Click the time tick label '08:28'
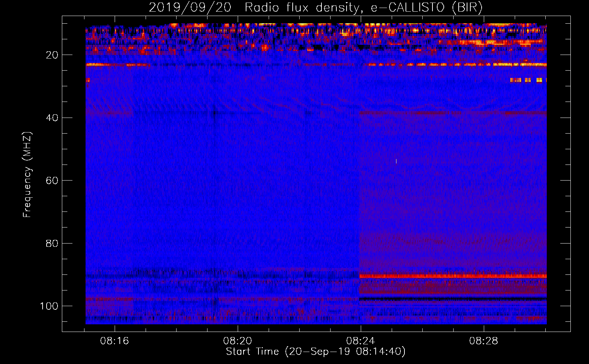589x364 pixels. coord(484,341)
